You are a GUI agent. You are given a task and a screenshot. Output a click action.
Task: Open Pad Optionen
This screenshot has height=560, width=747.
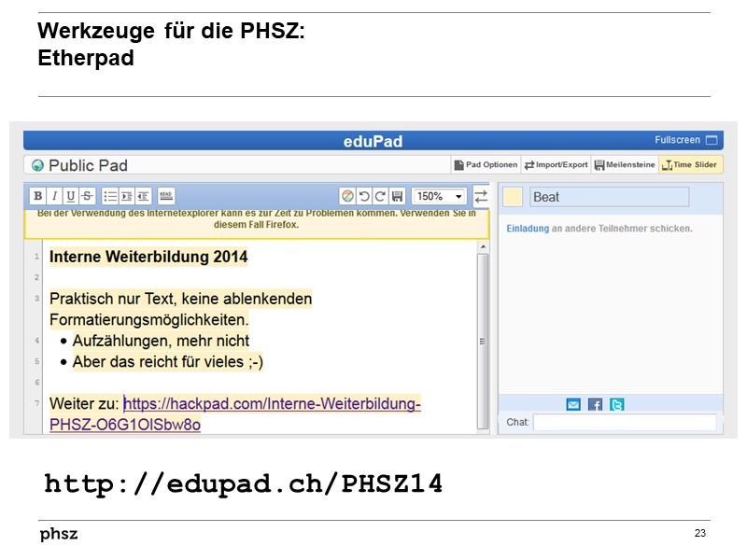click(487, 164)
